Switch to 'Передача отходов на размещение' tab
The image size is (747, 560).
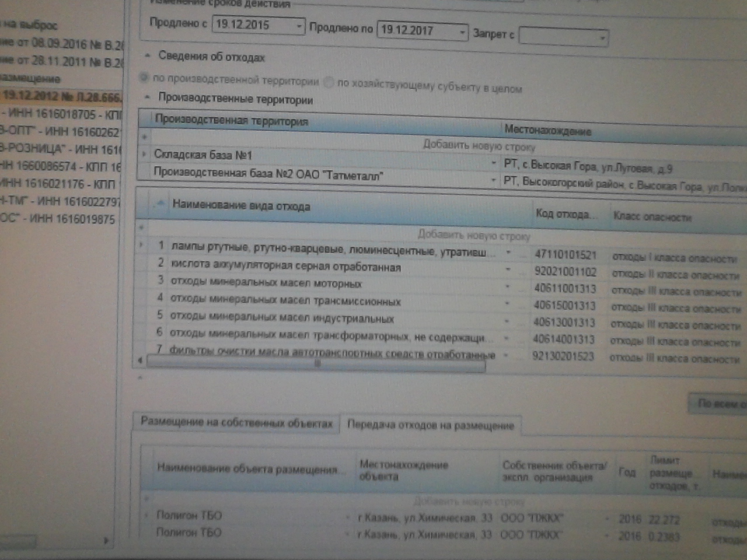point(431,425)
